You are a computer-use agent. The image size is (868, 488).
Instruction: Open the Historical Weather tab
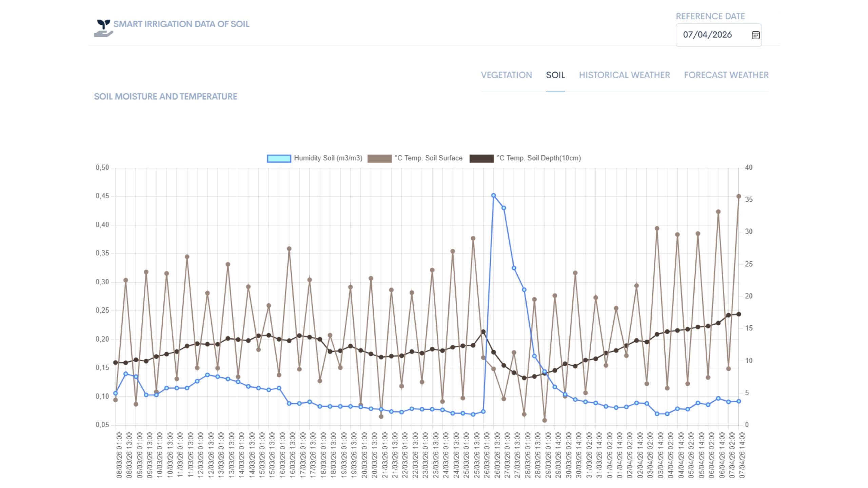[x=624, y=75]
